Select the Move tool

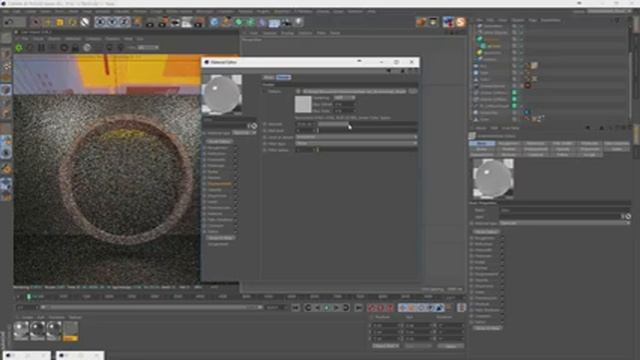47,22
